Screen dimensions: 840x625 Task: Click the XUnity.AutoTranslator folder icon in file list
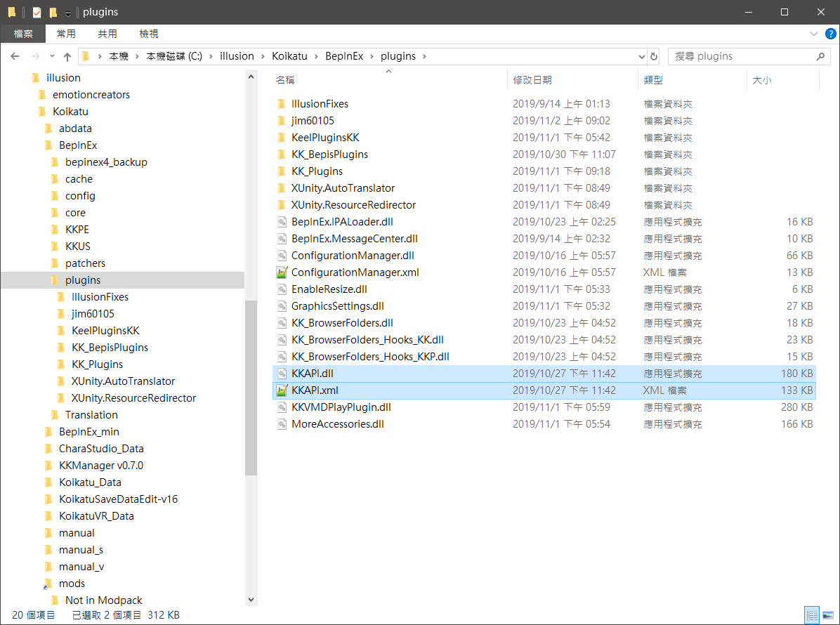click(282, 188)
